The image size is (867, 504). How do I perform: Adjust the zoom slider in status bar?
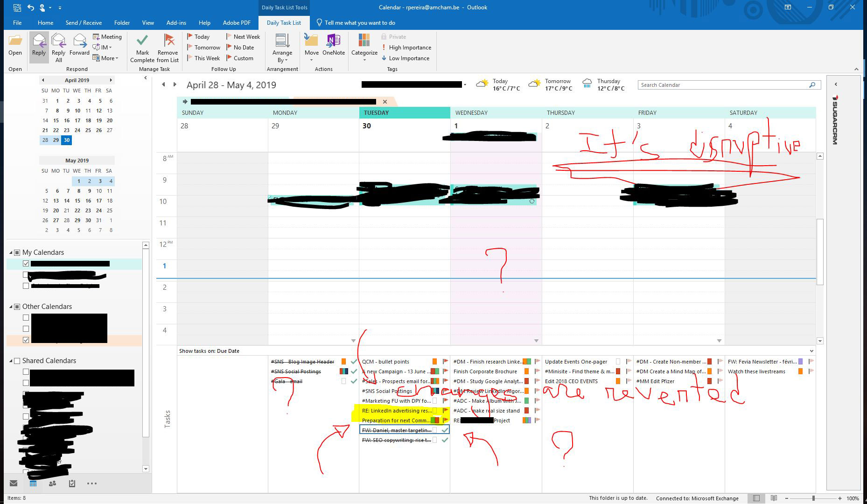point(813,498)
